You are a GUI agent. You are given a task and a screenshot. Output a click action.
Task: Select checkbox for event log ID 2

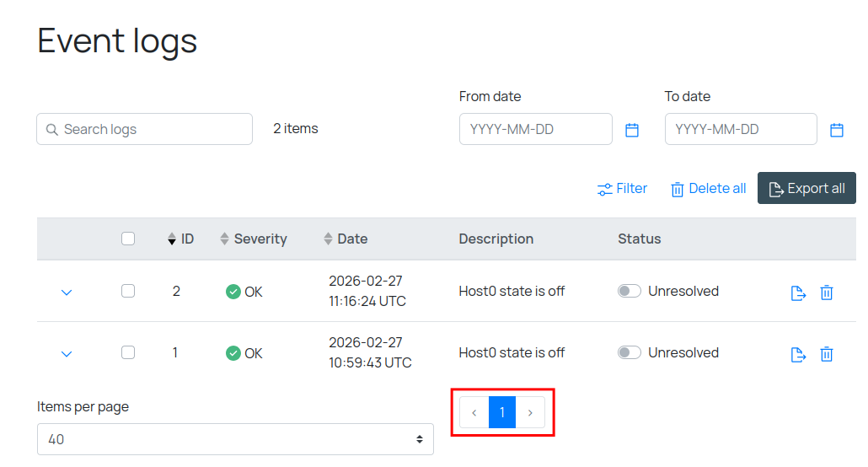128,291
